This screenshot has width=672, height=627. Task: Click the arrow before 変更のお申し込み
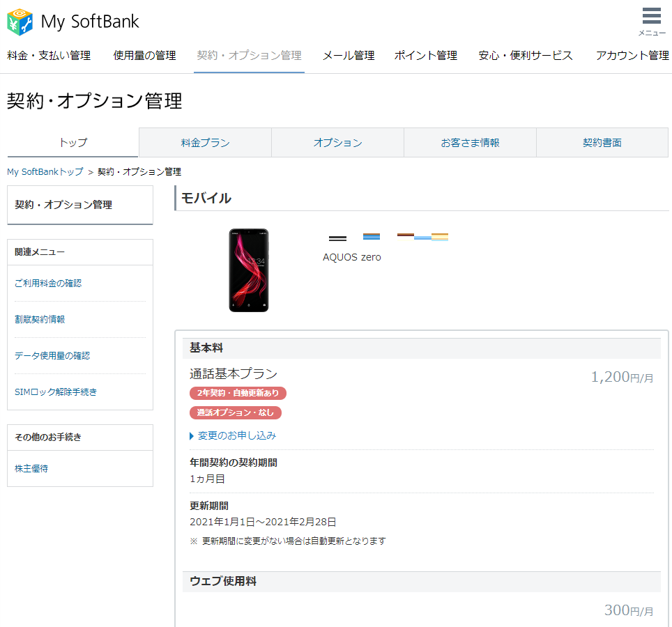pyautogui.click(x=192, y=436)
